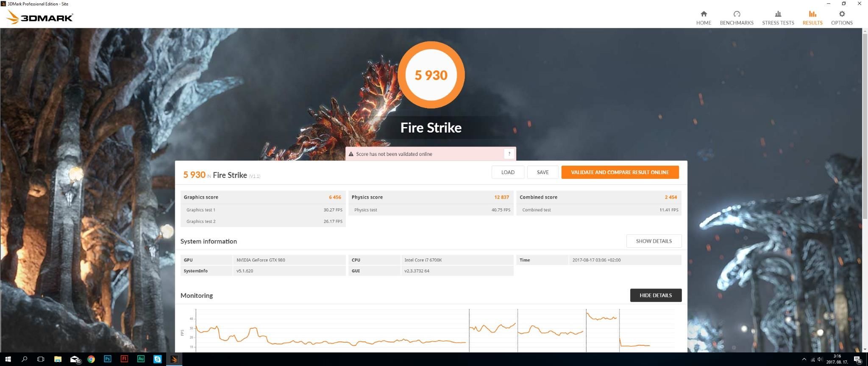Click Combined test row

click(x=599, y=210)
